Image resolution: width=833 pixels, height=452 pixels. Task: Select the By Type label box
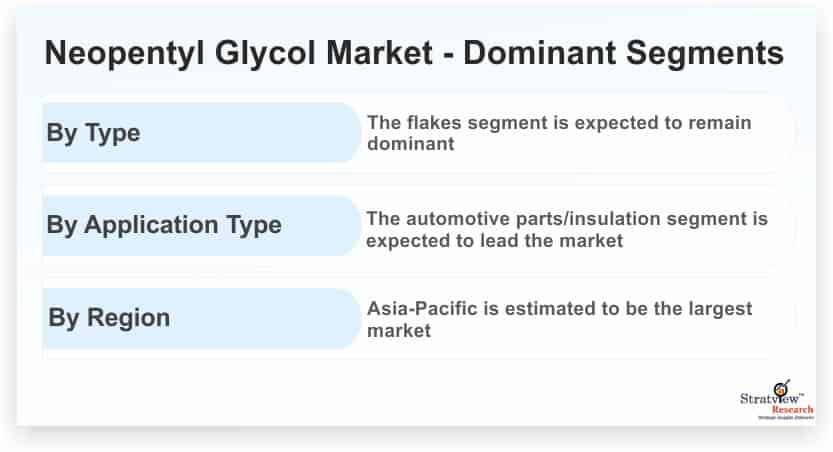[x=202, y=132]
